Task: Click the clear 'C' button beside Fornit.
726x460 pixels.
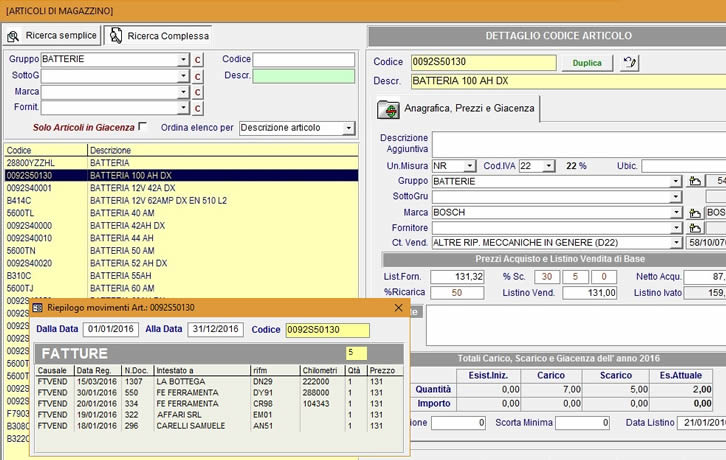Action: coord(198,108)
